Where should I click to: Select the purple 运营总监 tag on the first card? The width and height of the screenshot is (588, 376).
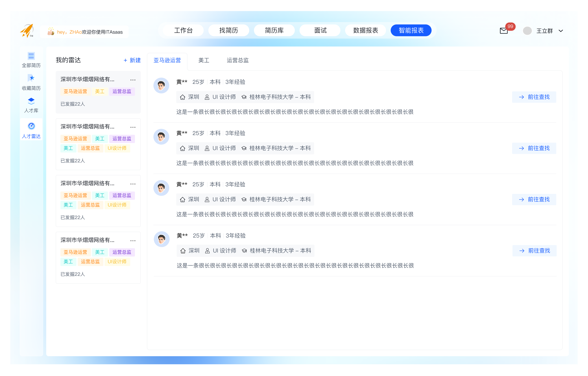(122, 91)
